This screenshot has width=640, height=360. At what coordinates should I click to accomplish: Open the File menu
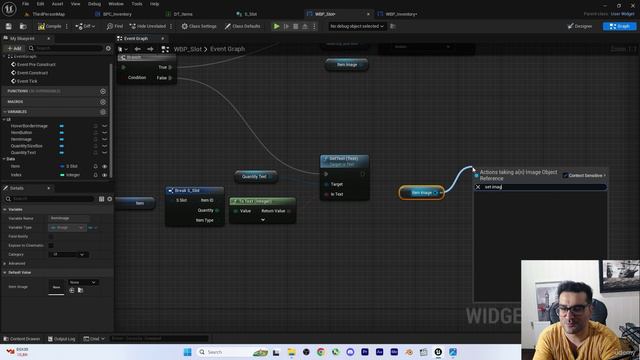tap(25, 4)
